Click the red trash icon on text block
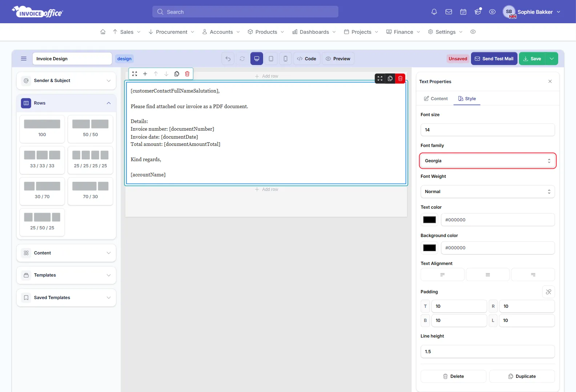576x392 pixels. tap(400, 78)
